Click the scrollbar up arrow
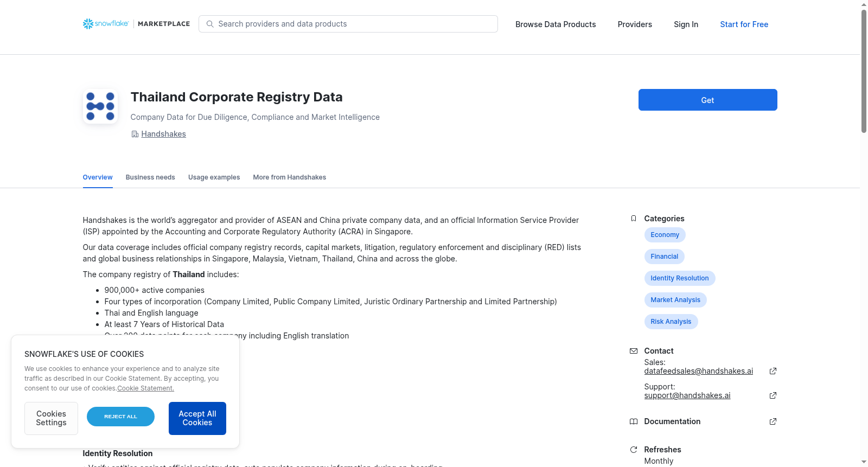 [864, 4]
